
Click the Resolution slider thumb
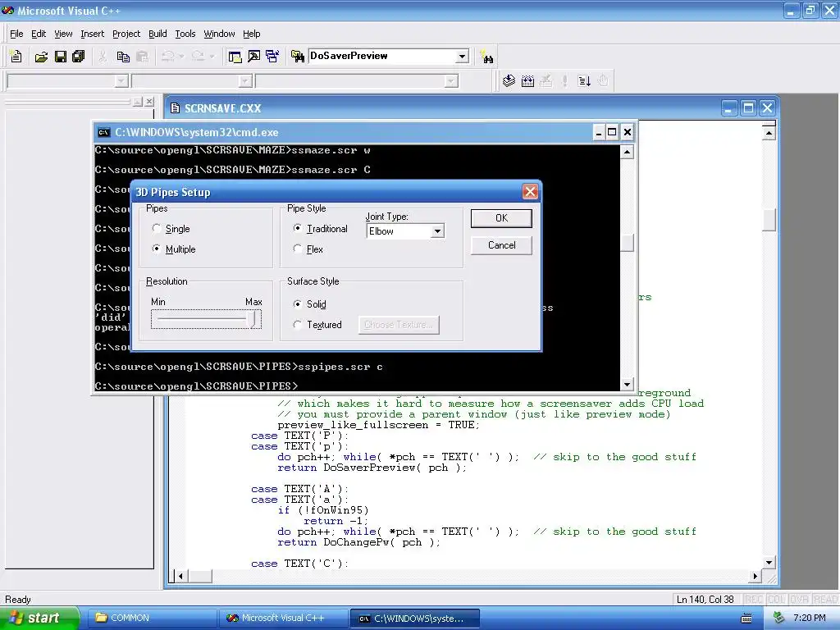coord(253,319)
